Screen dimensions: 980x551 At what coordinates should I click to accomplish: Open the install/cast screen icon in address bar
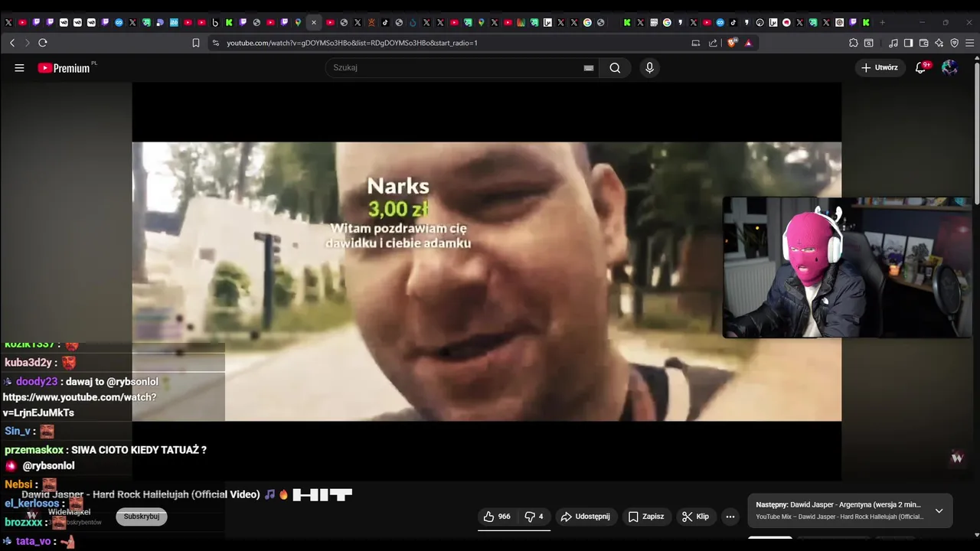(x=696, y=43)
